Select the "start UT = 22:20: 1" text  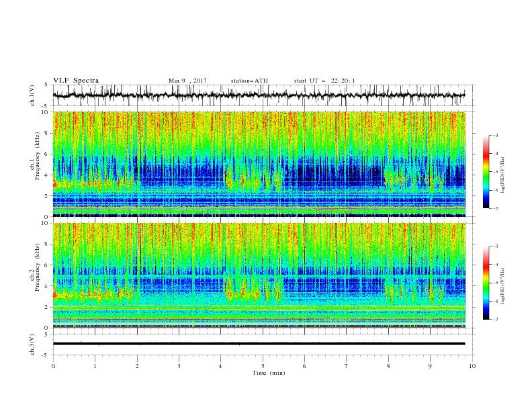pos(324,81)
